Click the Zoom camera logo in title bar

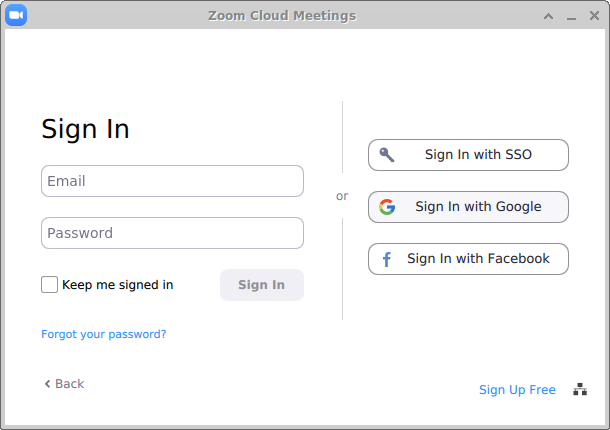(x=16, y=15)
